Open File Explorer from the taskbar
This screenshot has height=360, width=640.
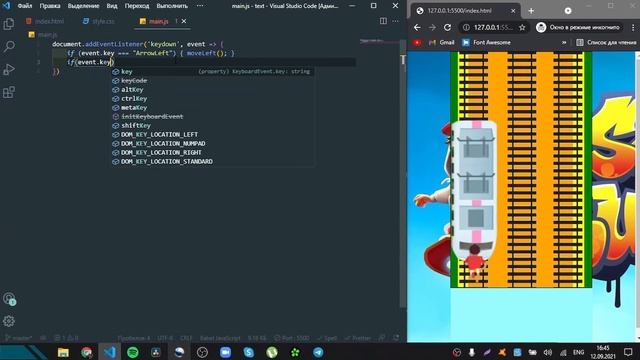coord(63,352)
